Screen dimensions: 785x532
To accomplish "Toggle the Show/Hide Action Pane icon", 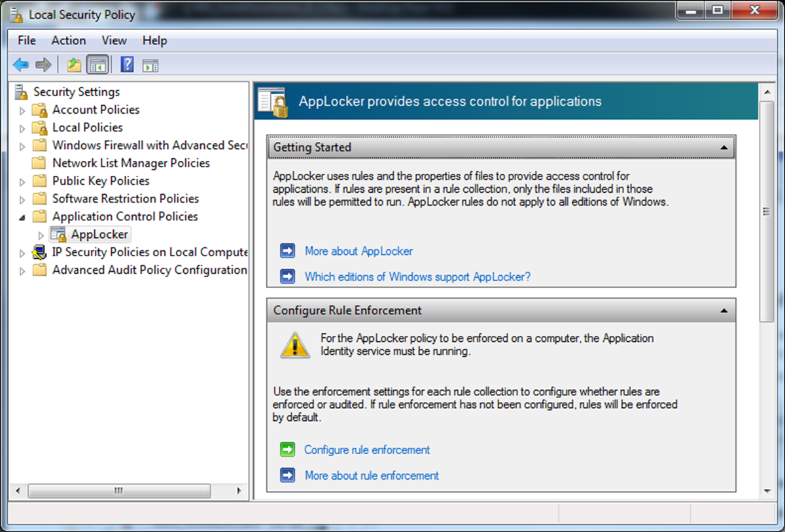I will [x=150, y=65].
